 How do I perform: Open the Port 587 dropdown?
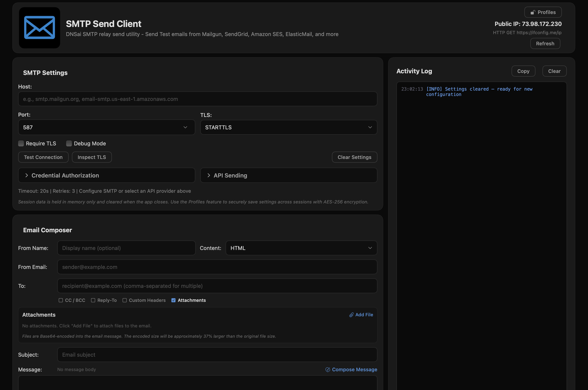pos(107,127)
